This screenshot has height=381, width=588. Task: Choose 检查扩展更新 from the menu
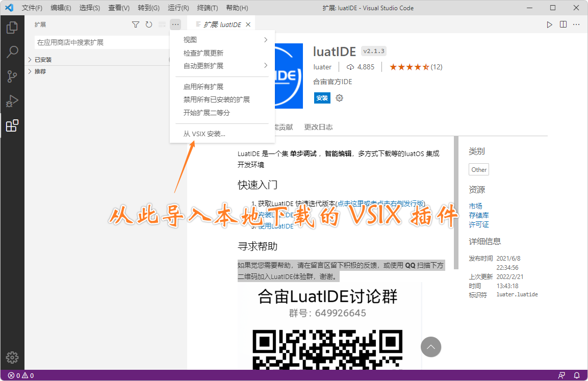click(x=222, y=53)
